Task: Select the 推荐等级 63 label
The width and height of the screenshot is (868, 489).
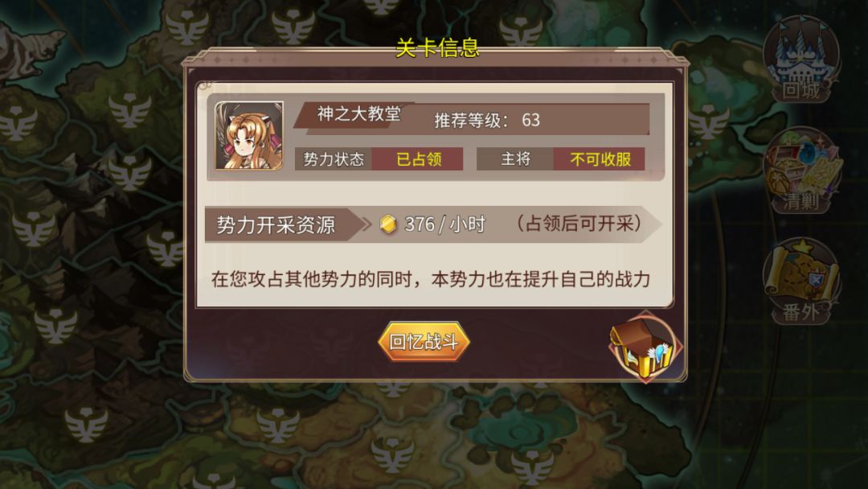Action: pyautogui.click(x=486, y=120)
